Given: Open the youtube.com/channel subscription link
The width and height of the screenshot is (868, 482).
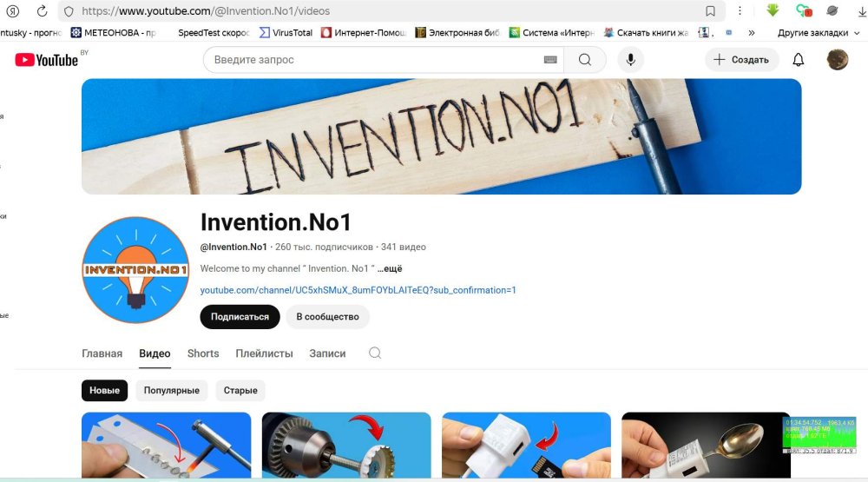Looking at the screenshot, I should [358, 290].
